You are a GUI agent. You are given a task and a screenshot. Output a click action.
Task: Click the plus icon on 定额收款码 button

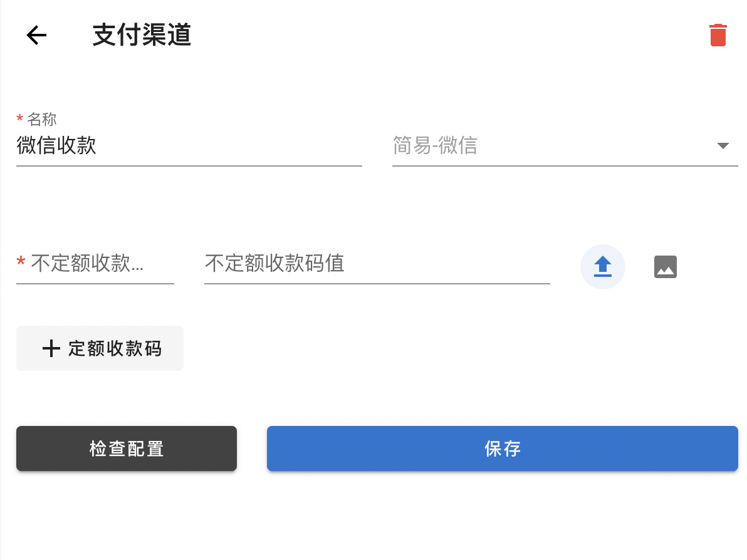pyautogui.click(x=51, y=348)
